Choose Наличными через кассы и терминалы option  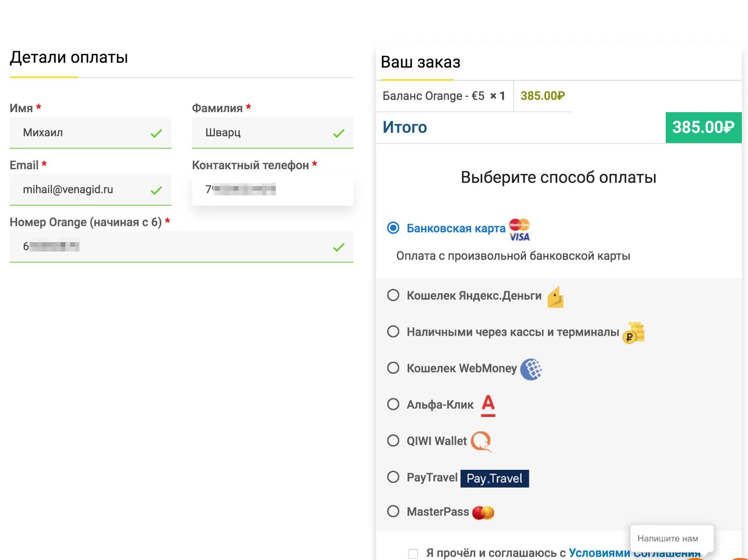(393, 331)
